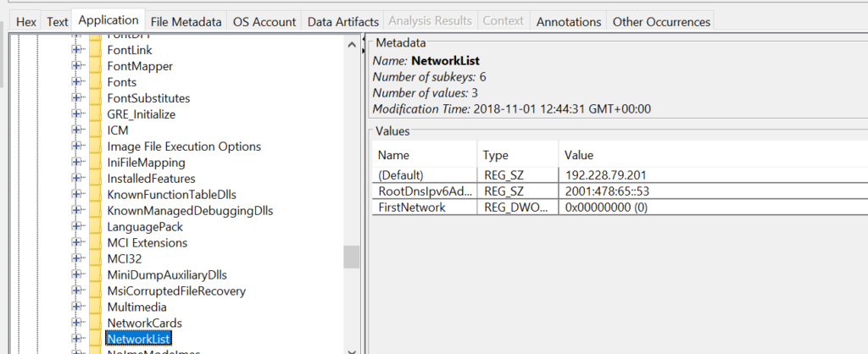Click the KnownFunctionTableDlls folder icon

pyautogui.click(x=95, y=195)
